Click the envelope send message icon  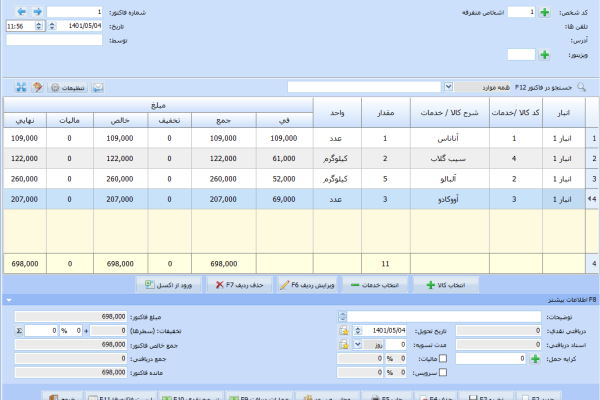[98, 88]
